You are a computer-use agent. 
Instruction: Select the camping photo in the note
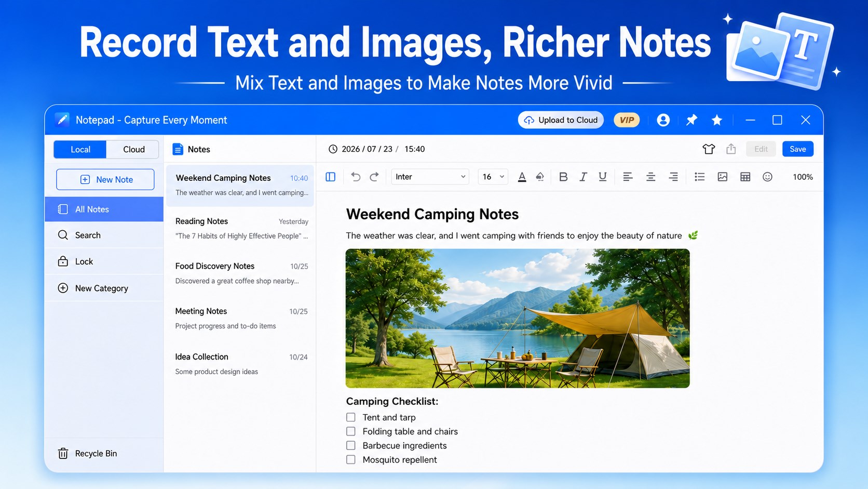pos(518,318)
